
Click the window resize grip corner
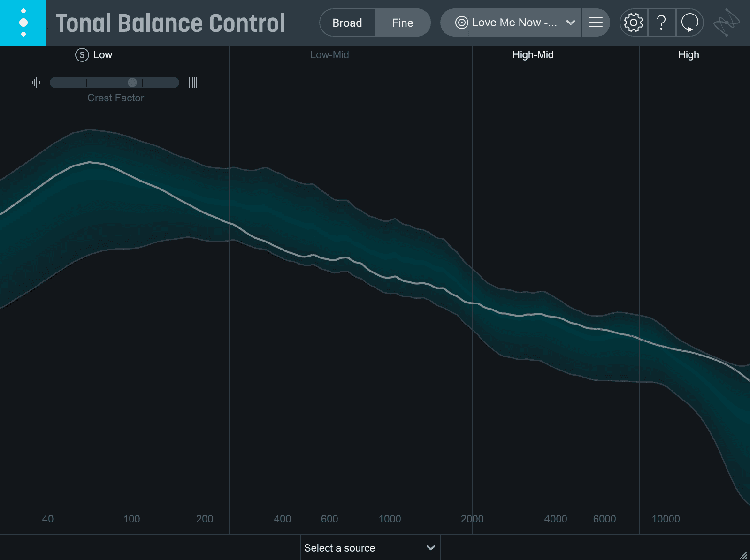743,555
